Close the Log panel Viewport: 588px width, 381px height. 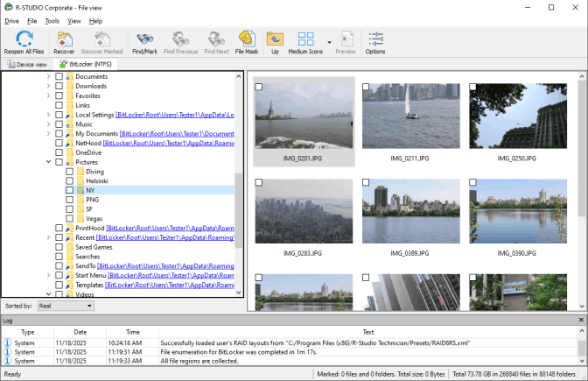[x=581, y=321]
